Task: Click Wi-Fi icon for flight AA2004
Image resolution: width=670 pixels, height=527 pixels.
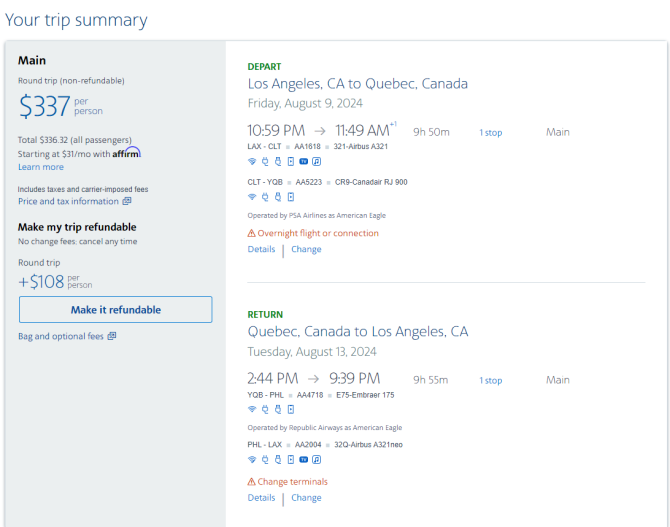Action: [x=252, y=459]
